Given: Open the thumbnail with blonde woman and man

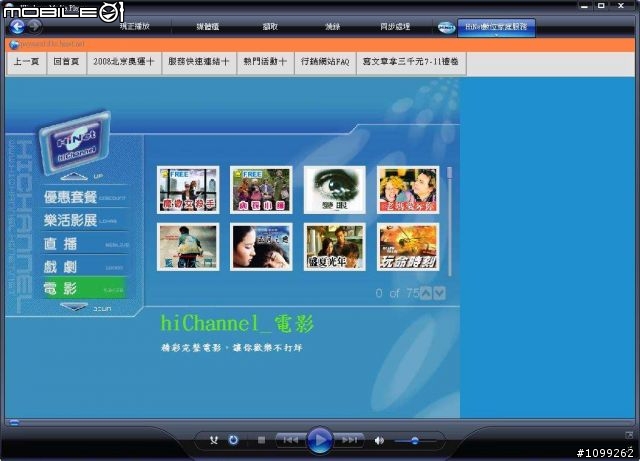Looking at the screenshot, I should point(408,190).
